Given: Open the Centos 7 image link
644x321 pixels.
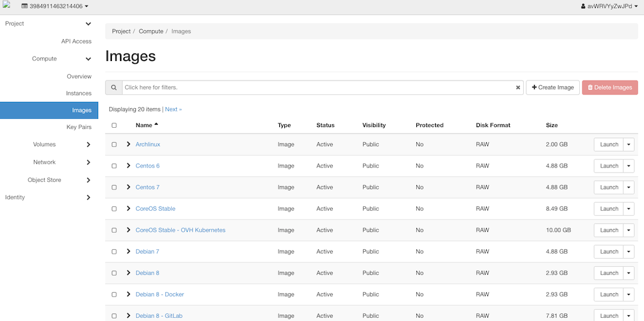Looking at the screenshot, I should click(x=147, y=188).
